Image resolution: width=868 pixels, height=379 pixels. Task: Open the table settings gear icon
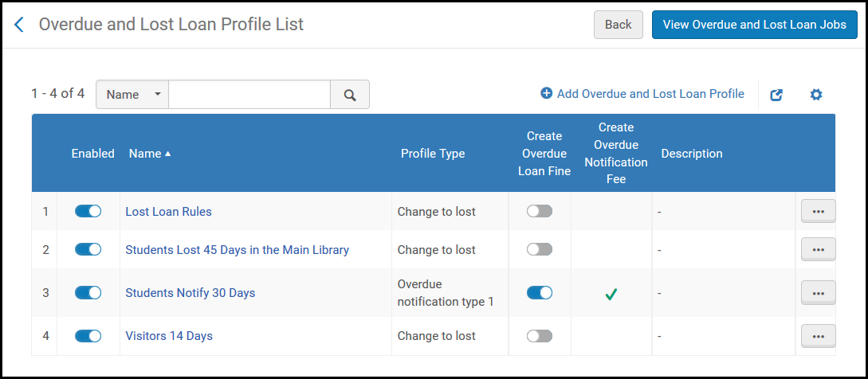[815, 95]
